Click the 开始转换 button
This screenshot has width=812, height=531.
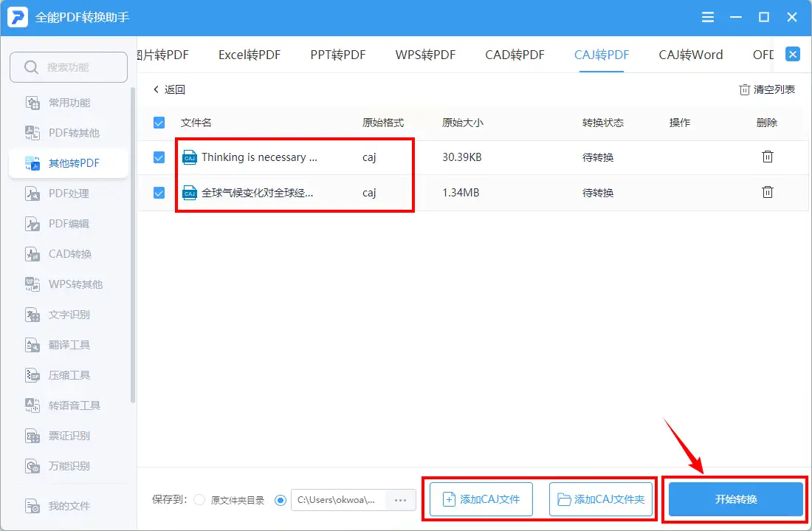(x=735, y=499)
